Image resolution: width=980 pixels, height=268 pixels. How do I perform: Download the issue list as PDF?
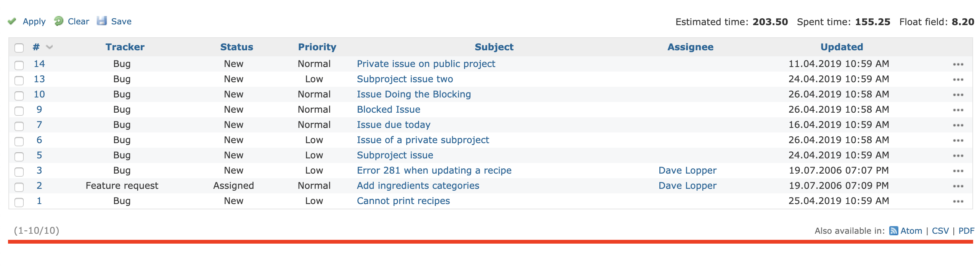click(x=966, y=231)
